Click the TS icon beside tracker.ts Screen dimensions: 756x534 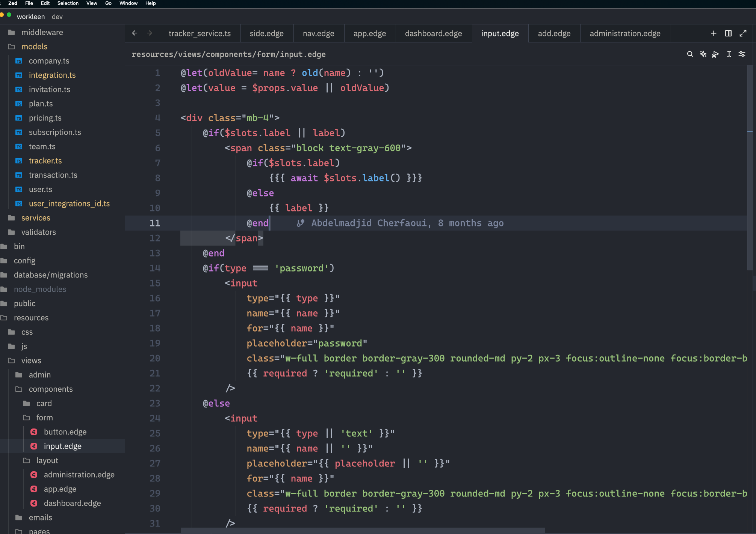19,161
